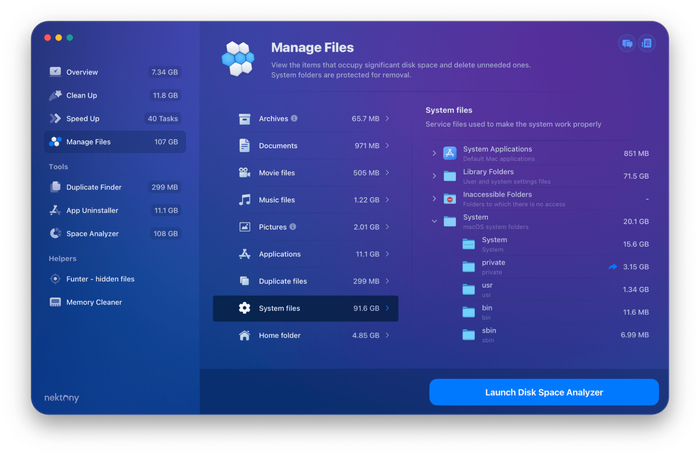Open Duplicate Finder tool
The width and height of the screenshot is (700, 456).
[93, 187]
